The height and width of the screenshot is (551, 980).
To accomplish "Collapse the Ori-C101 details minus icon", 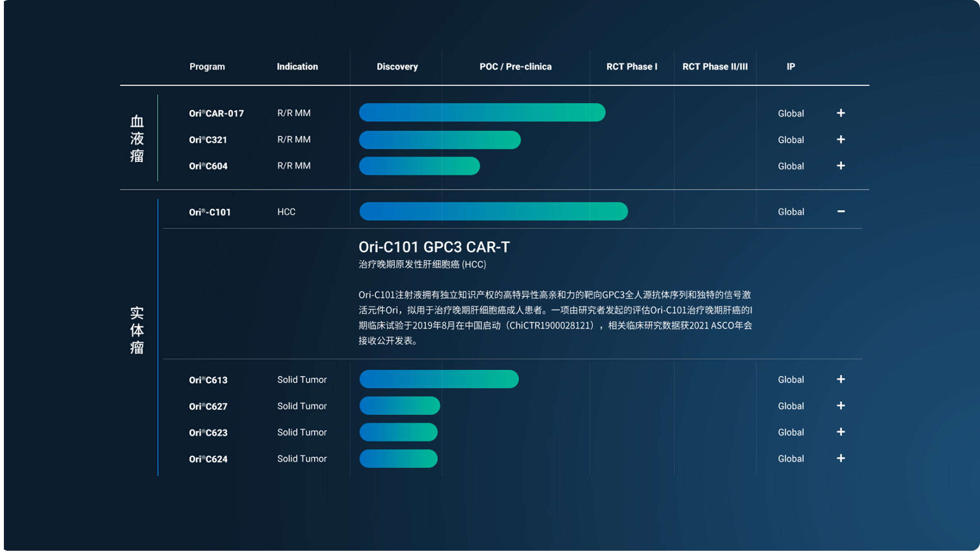I will (841, 211).
